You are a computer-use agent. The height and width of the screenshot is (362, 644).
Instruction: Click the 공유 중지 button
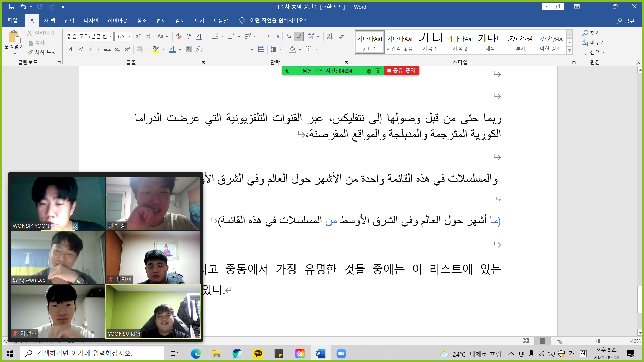401,71
